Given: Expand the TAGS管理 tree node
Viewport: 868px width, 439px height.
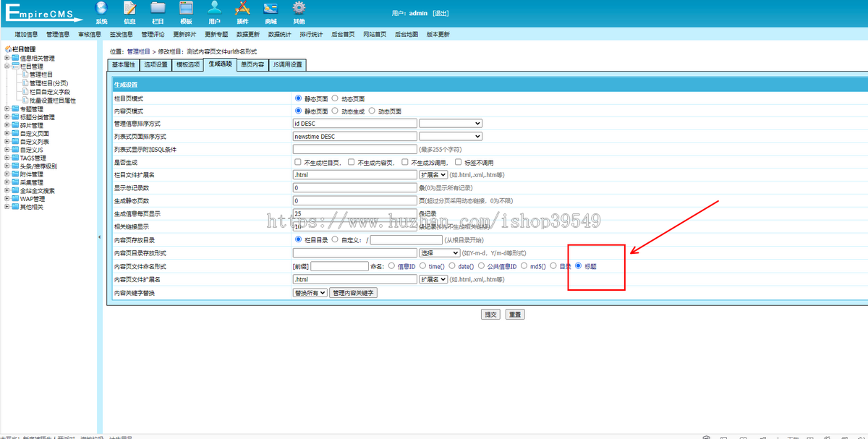Looking at the screenshot, I should [x=7, y=158].
